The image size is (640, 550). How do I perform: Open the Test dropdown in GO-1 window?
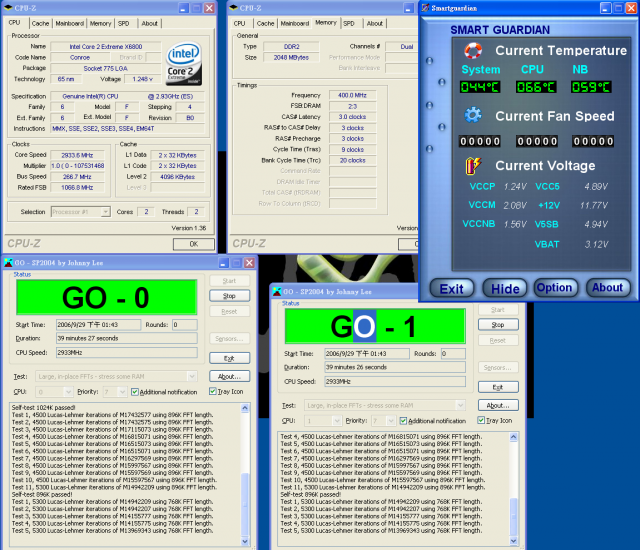click(460, 405)
